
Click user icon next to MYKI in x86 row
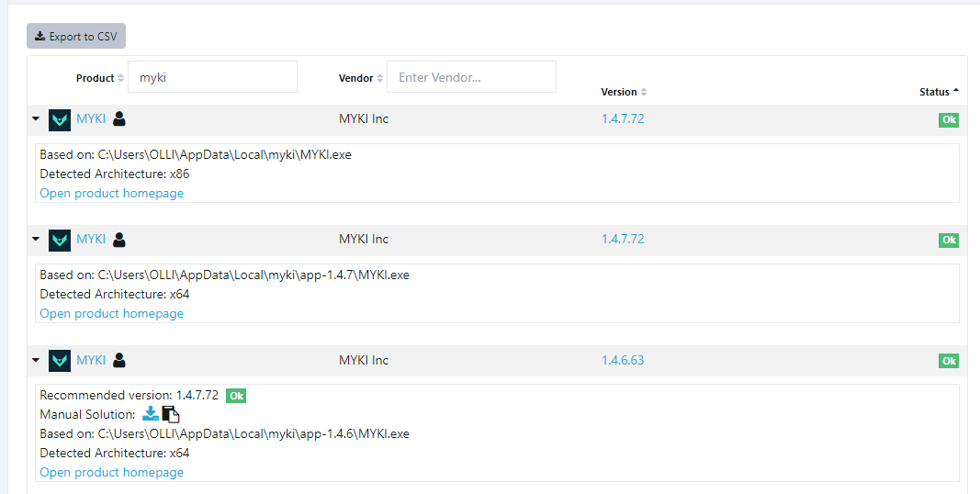119,118
